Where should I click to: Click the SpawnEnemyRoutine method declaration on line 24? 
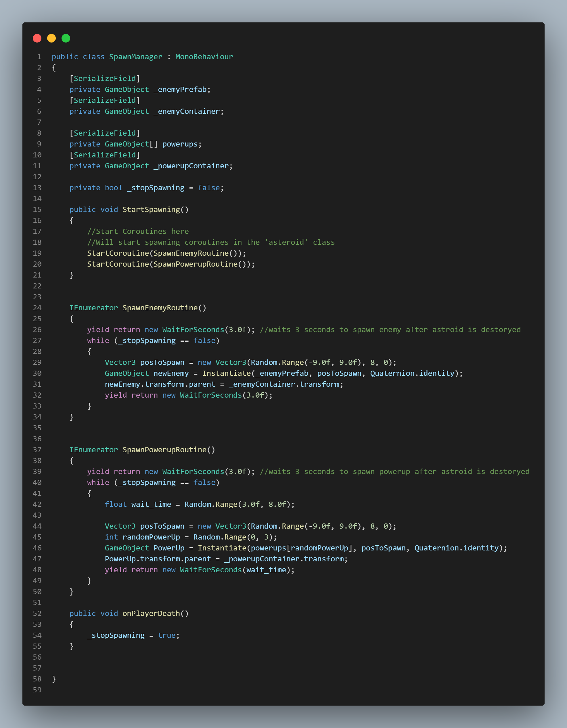[138, 308]
